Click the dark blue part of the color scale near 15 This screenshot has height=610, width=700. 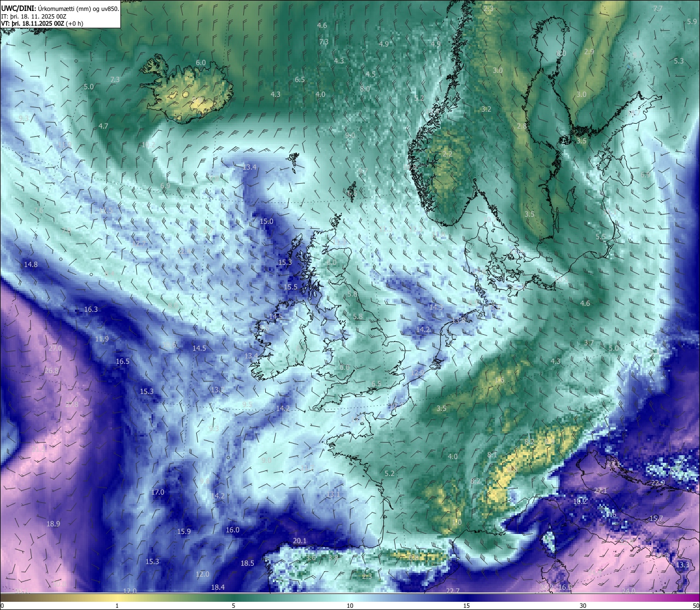point(466,597)
